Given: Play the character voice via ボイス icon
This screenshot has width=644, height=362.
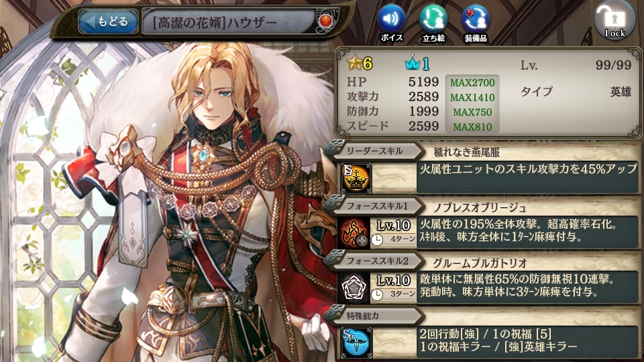Looking at the screenshot, I should click(x=391, y=23).
